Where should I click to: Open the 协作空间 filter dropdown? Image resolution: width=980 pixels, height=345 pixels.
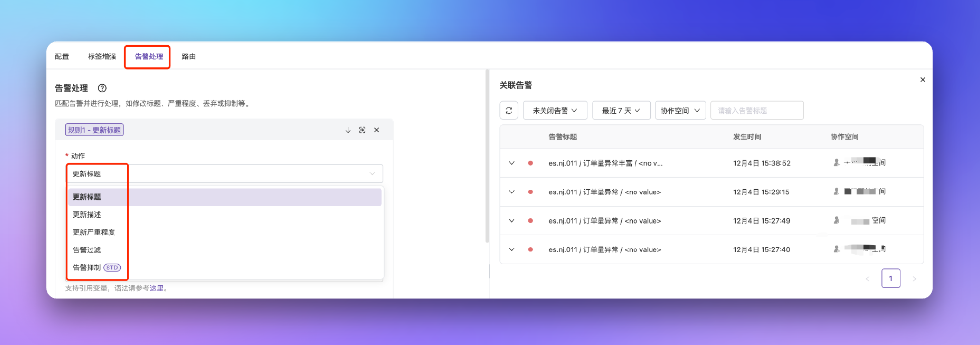[x=680, y=111]
